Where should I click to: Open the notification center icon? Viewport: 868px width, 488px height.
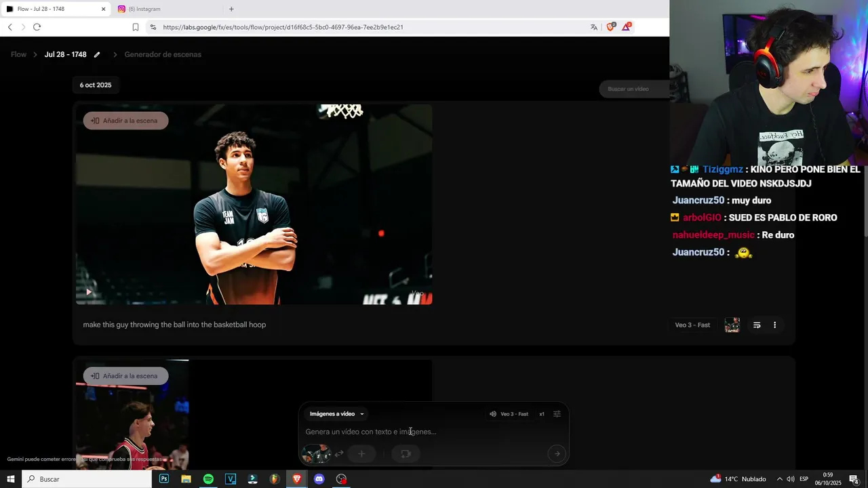854,479
